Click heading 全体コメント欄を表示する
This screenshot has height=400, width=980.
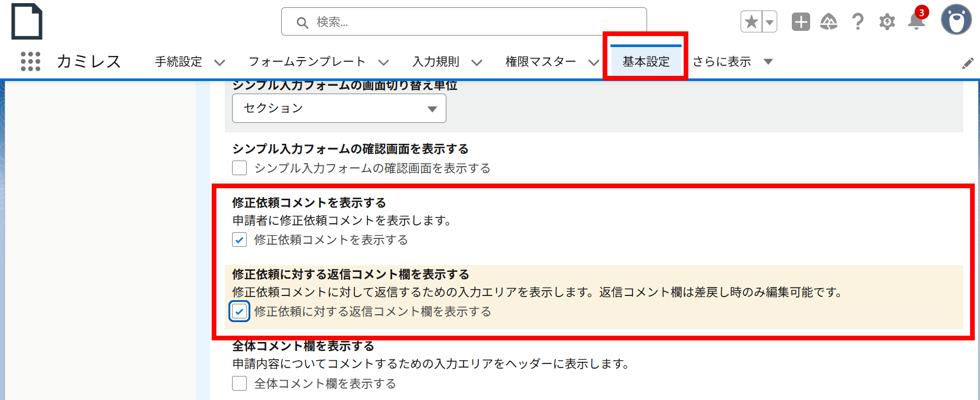pos(303,346)
